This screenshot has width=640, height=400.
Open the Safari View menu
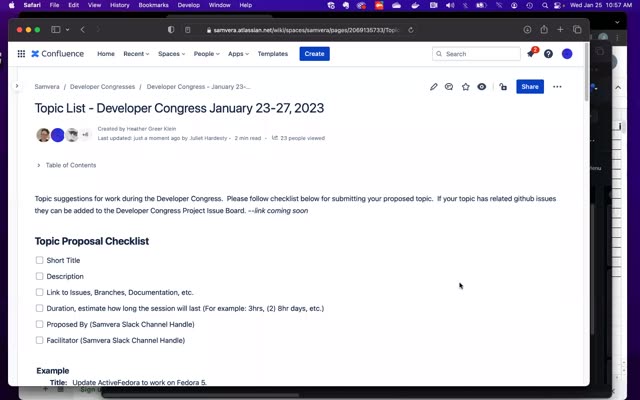tap(94, 5)
